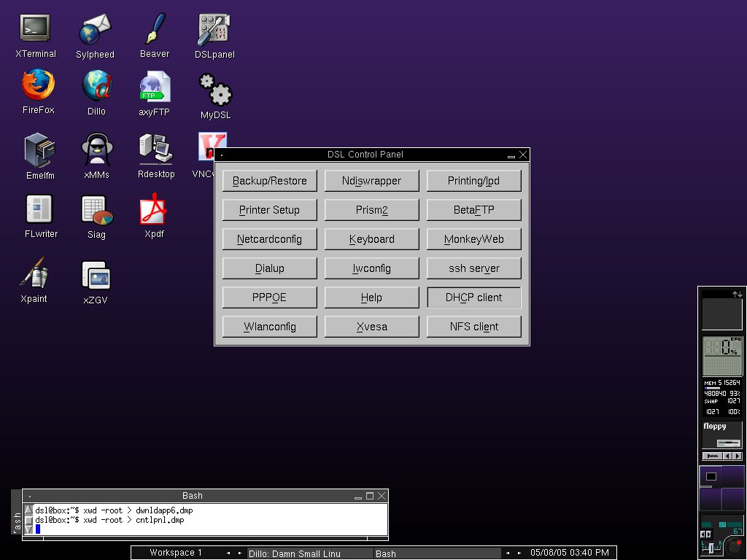Click the taskbar date and time

[x=569, y=553]
